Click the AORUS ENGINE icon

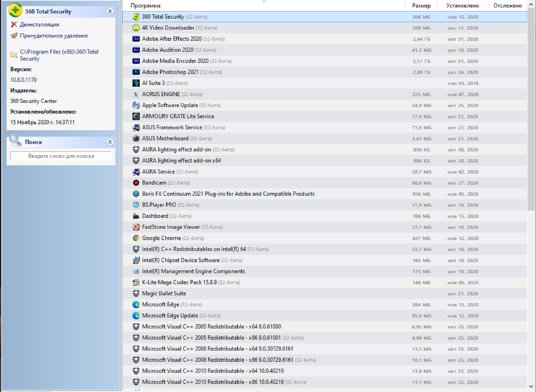tap(136, 94)
